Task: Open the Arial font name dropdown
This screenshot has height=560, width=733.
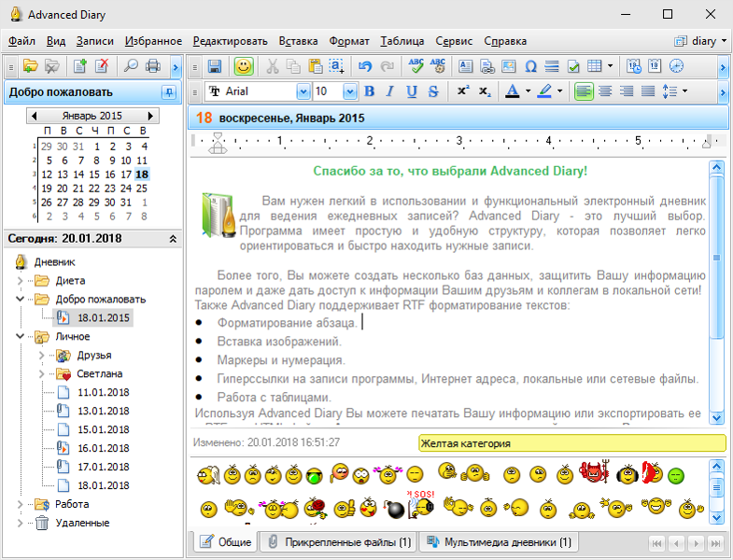Action: [x=303, y=91]
